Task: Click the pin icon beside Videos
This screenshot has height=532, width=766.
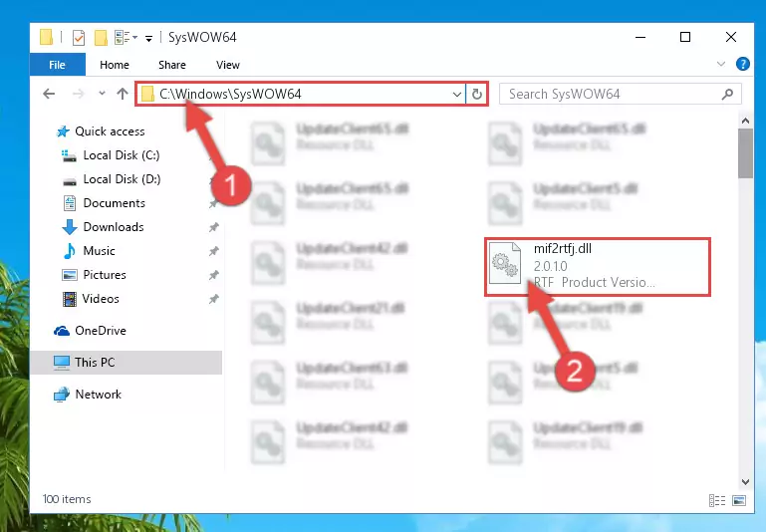Action: pos(213,299)
